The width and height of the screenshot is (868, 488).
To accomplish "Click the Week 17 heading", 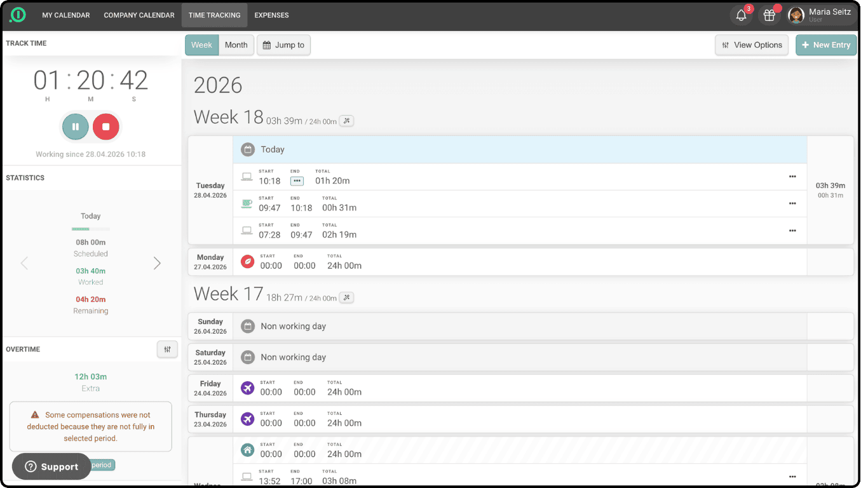I will tap(228, 294).
